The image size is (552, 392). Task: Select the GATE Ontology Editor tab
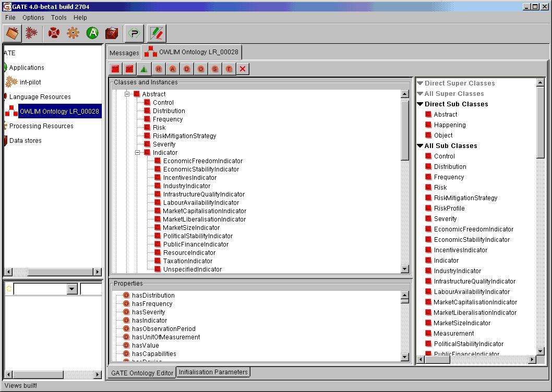pos(142,373)
